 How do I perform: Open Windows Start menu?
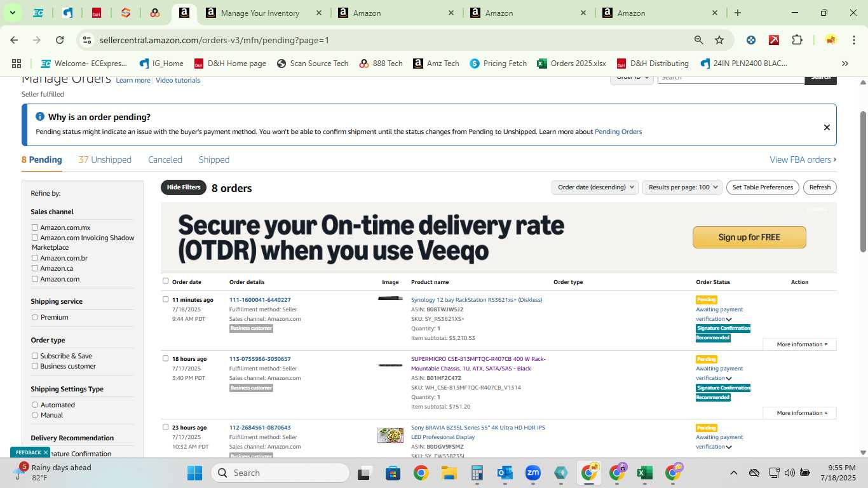coord(194,473)
